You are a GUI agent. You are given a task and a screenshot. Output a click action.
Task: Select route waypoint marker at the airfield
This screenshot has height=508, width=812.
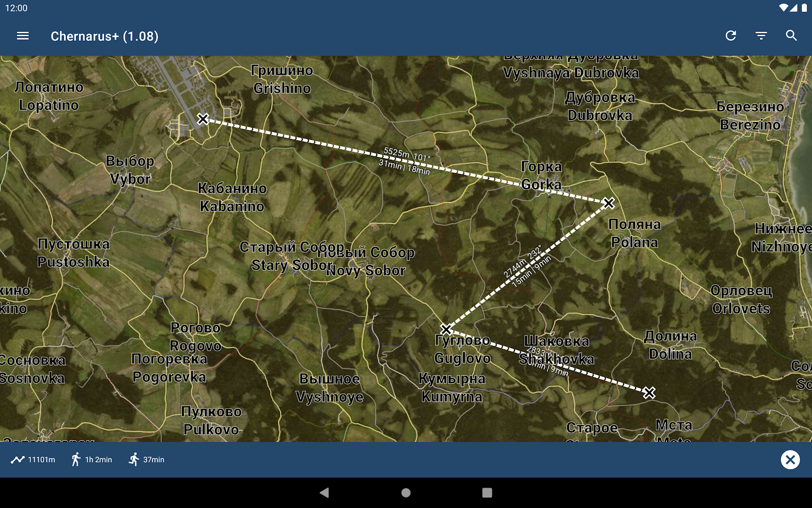[203, 119]
